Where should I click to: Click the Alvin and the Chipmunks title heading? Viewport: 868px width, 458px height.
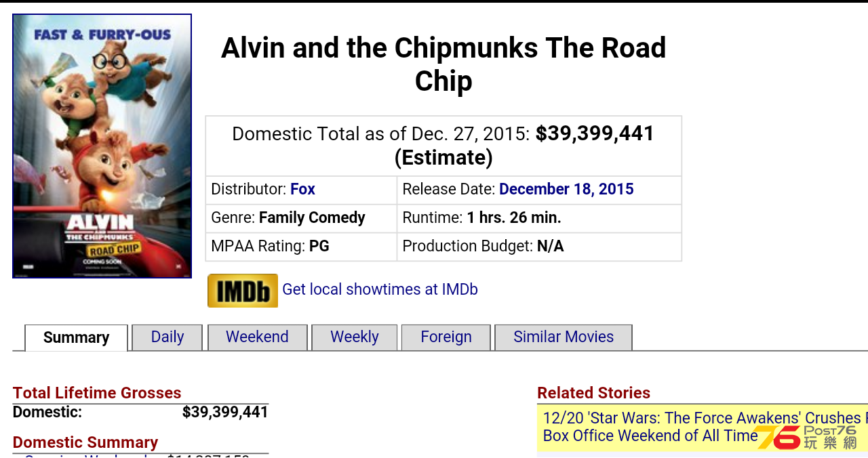tap(443, 64)
